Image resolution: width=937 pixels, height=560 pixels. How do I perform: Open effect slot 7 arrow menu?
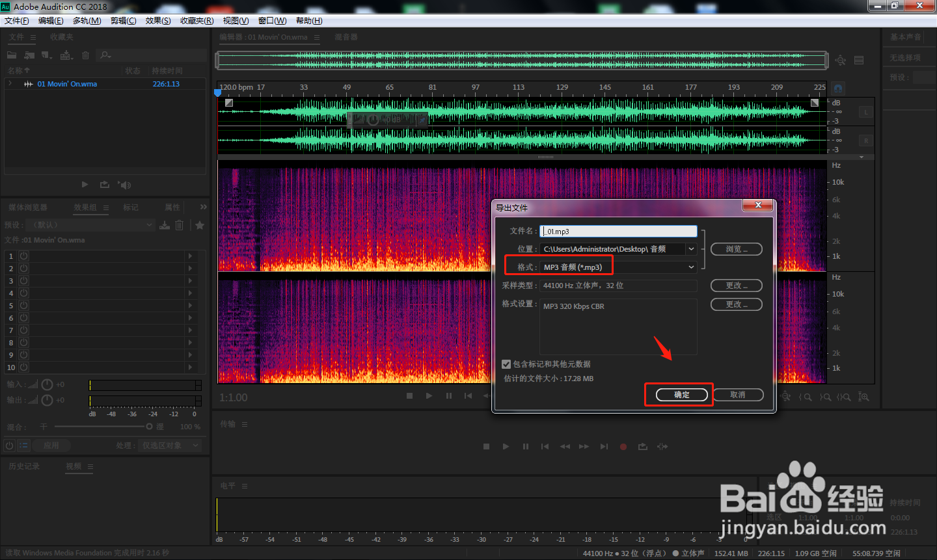190,330
